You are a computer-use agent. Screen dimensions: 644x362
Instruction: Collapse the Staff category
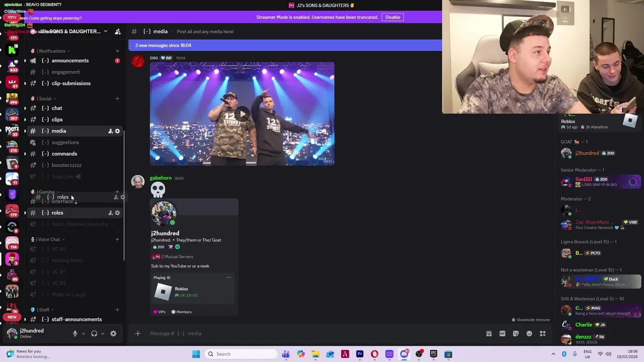tap(43, 310)
